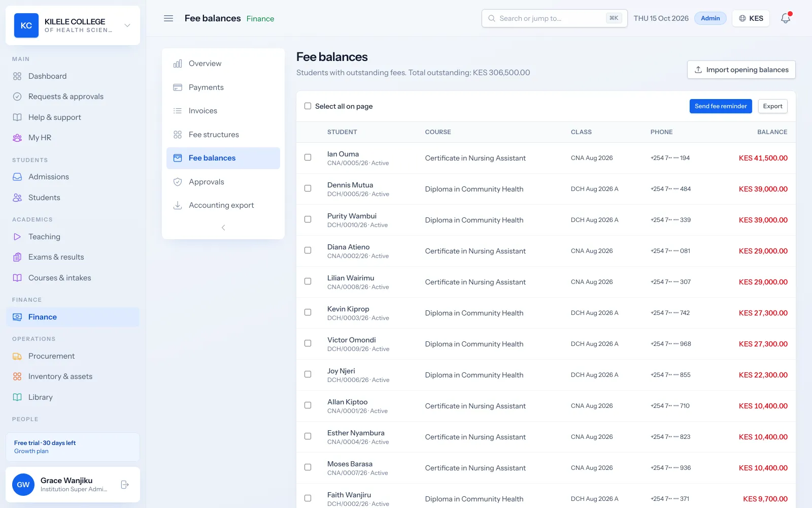
Task: Click the KC college logo badge
Action: coord(26,25)
